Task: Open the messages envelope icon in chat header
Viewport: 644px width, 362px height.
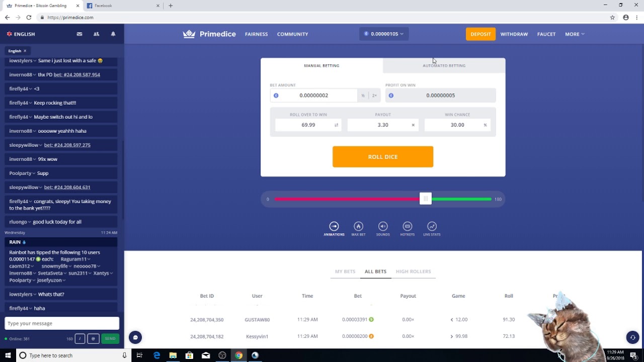Action: click(x=79, y=34)
